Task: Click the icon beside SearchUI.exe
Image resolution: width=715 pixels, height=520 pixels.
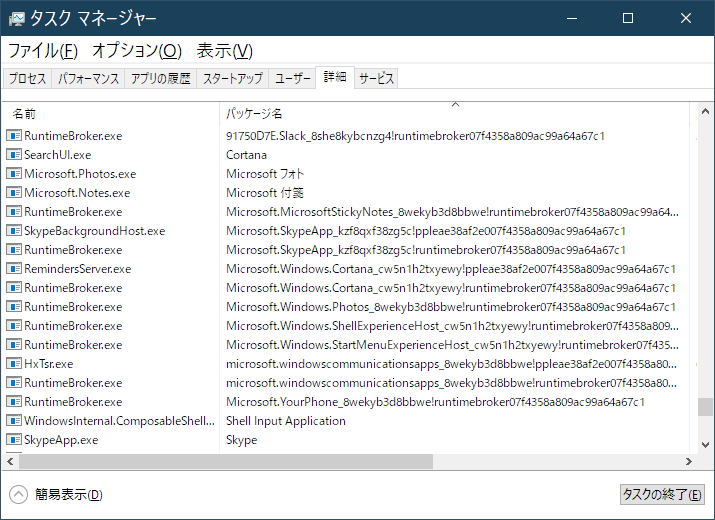Action: (x=14, y=155)
